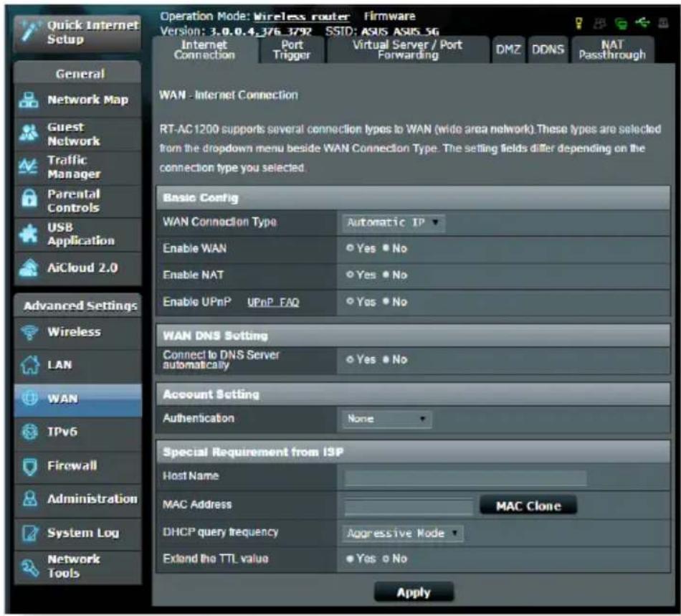681x616 pixels.
Task: Click the Wireless signal icon
Action: click(x=29, y=332)
